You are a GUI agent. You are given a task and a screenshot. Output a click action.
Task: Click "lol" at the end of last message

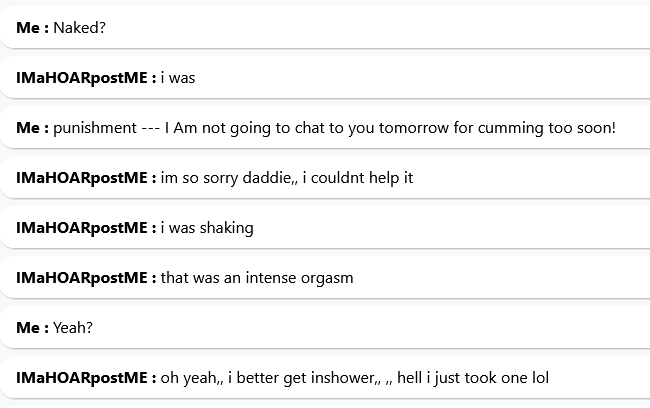(x=539, y=378)
